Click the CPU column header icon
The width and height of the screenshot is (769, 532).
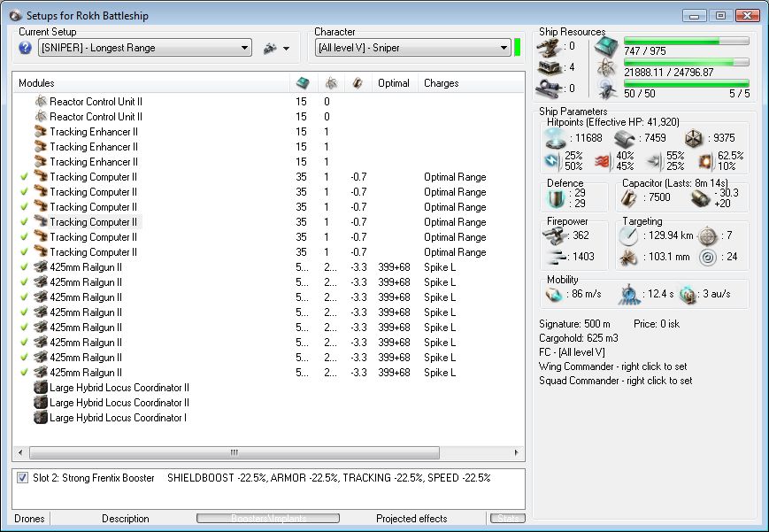click(302, 83)
